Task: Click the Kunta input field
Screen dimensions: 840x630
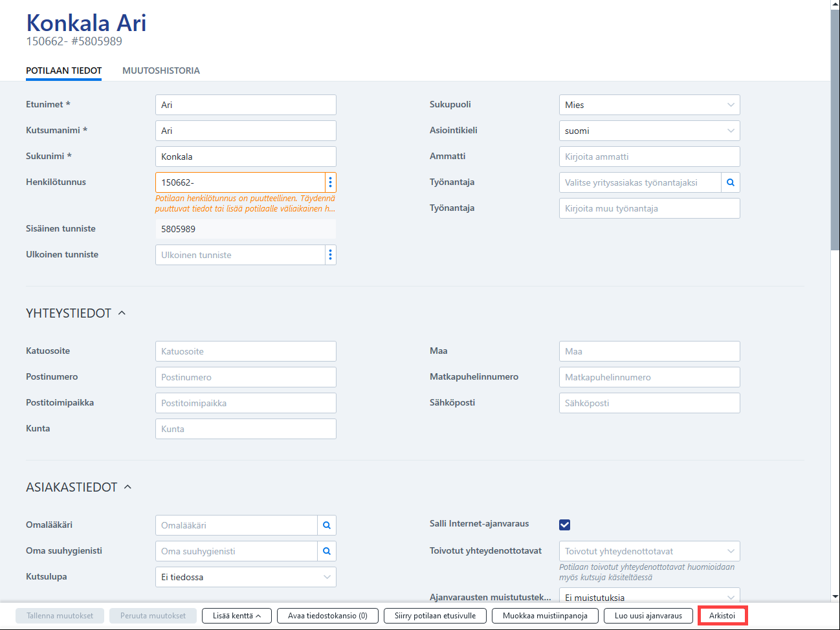Action: tap(246, 429)
